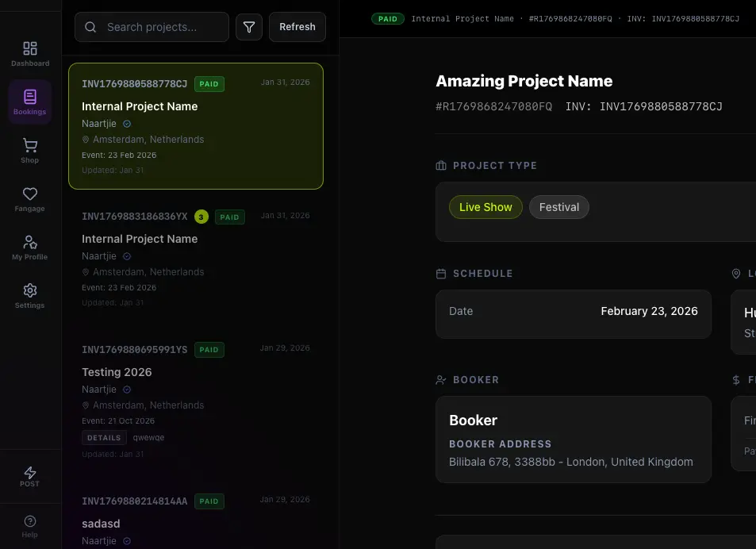The width and height of the screenshot is (756, 549).
Task: Click the Booker person icon
Action: tap(441, 380)
